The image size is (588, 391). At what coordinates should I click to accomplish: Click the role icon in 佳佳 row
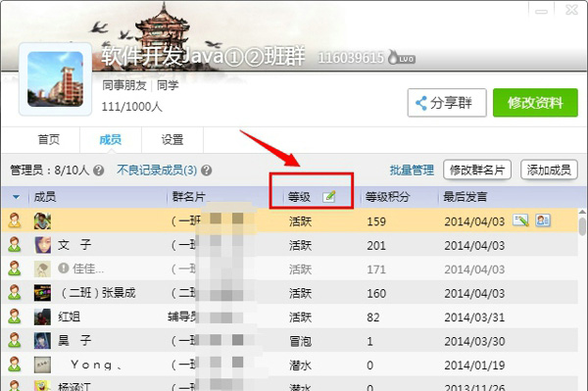[15, 269]
